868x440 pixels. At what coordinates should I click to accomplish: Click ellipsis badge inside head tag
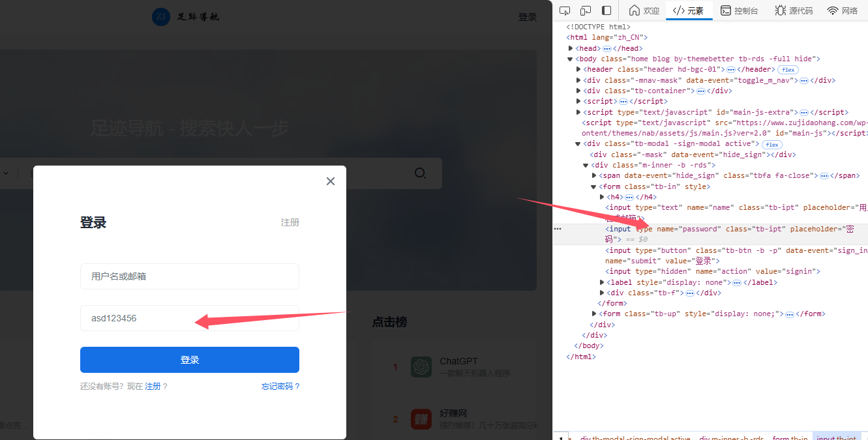point(606,49)
